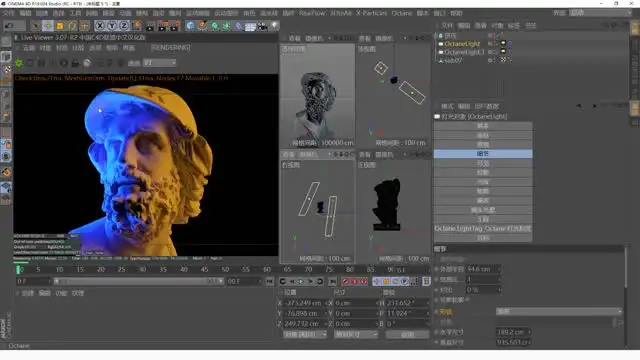Image resolution: width=640 pixels, height=360 pixels.
Task: Select the Scale tool in top toolbar
Action: pyautogui.click(x=60, y=26)
